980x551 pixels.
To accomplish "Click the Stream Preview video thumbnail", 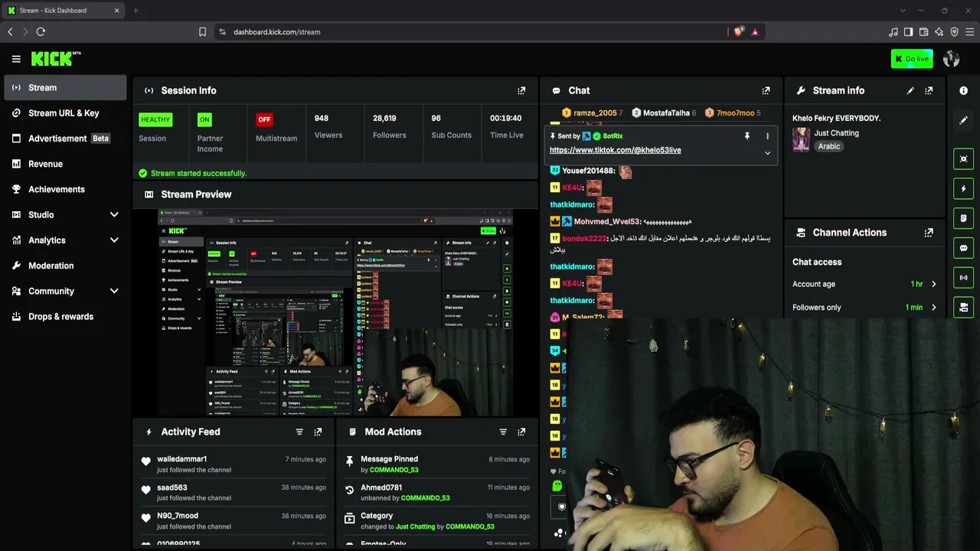I will [335, 313].
